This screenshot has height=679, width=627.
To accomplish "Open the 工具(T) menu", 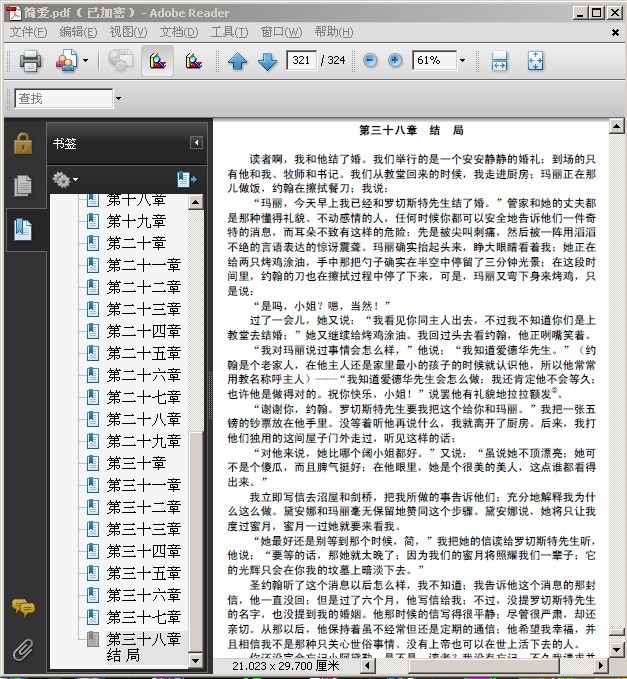I will pyautogui.click(x=229, y=32).
